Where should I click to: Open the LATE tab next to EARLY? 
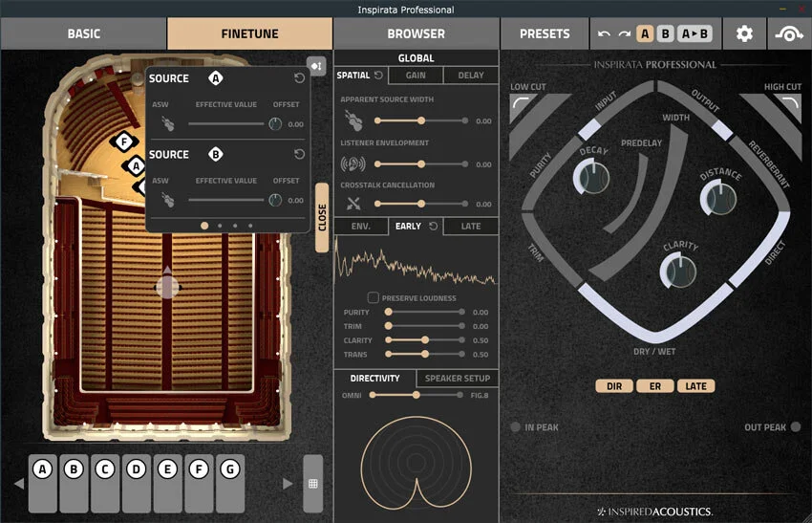(x=471, y=226)
